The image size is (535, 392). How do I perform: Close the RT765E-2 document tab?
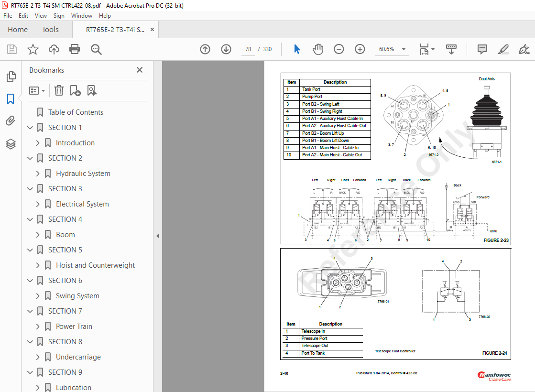152,30
